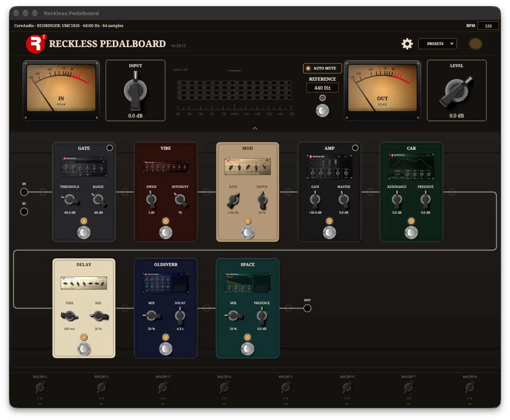
Task: Click the MACRO 1 knob
Action: [40, 386]
